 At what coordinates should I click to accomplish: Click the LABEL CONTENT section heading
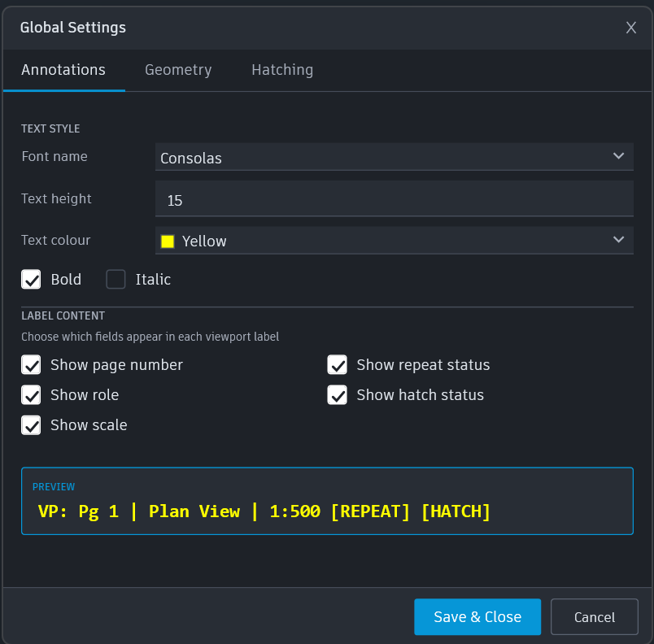click(63, 316)
